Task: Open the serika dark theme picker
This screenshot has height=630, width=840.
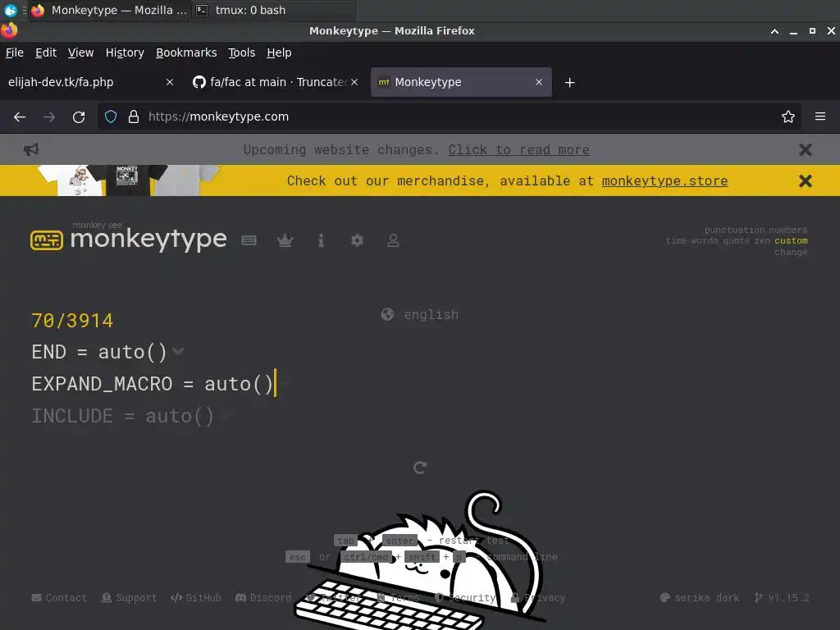Action: pyautogui.click(x=700, y=597)
